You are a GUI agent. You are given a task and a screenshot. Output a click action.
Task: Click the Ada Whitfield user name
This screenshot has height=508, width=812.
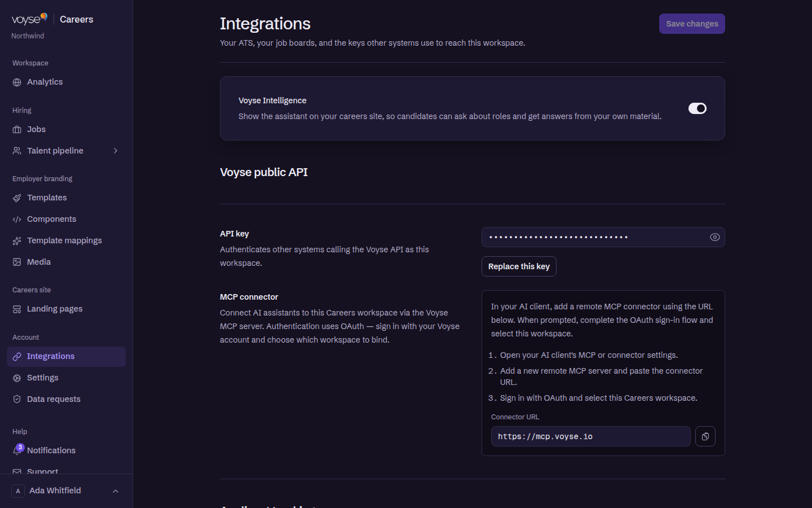click(x=55, y=491)
